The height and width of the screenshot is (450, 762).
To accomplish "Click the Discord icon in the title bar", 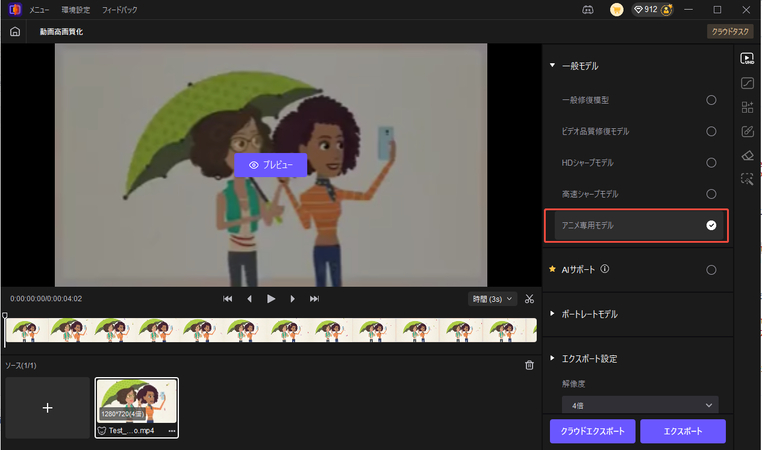I will pos(588,9).
